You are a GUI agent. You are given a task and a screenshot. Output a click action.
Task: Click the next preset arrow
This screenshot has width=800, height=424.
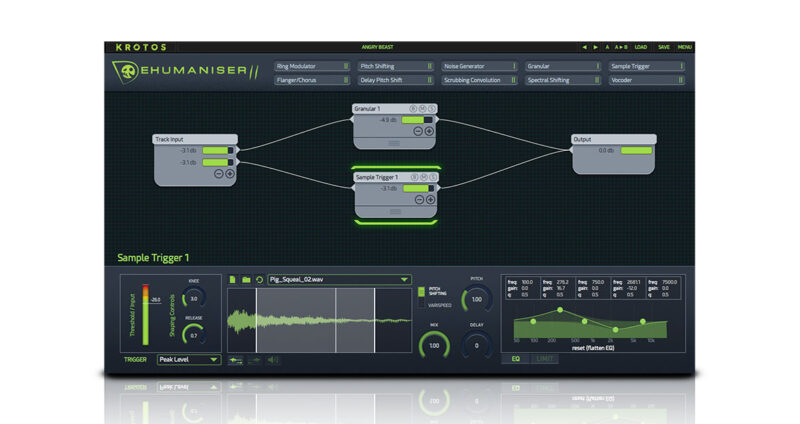click(x=596, y=47)
